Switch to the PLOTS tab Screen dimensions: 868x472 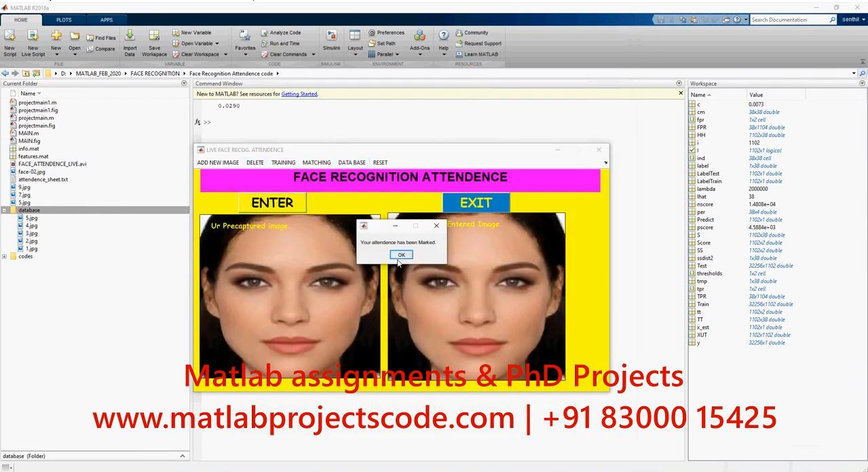[x=64, y=20]
